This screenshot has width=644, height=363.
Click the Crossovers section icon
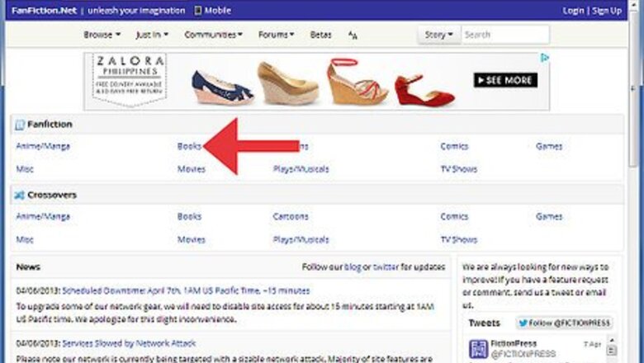tap(20, 196)
